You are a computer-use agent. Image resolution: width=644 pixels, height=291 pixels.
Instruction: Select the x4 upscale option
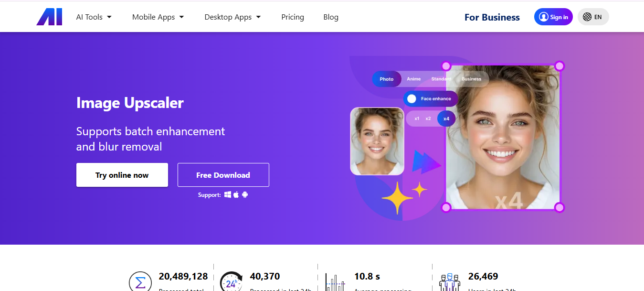point(446,119)
